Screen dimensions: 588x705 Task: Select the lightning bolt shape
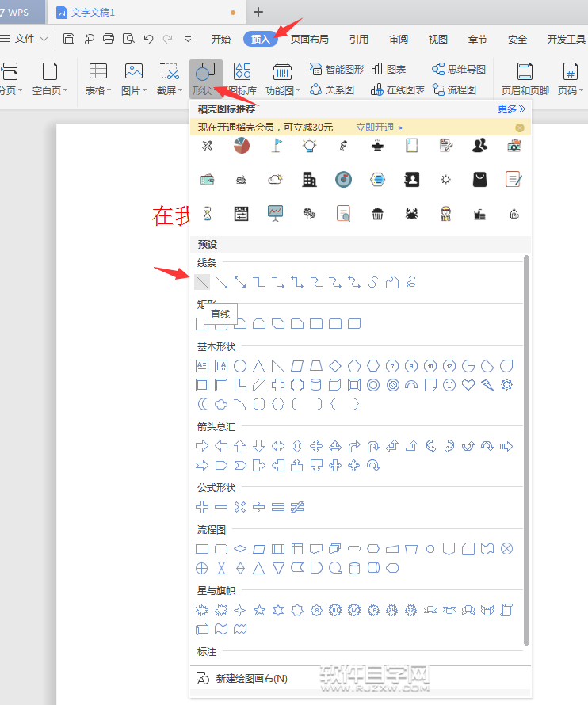click(x=487, y=385)
